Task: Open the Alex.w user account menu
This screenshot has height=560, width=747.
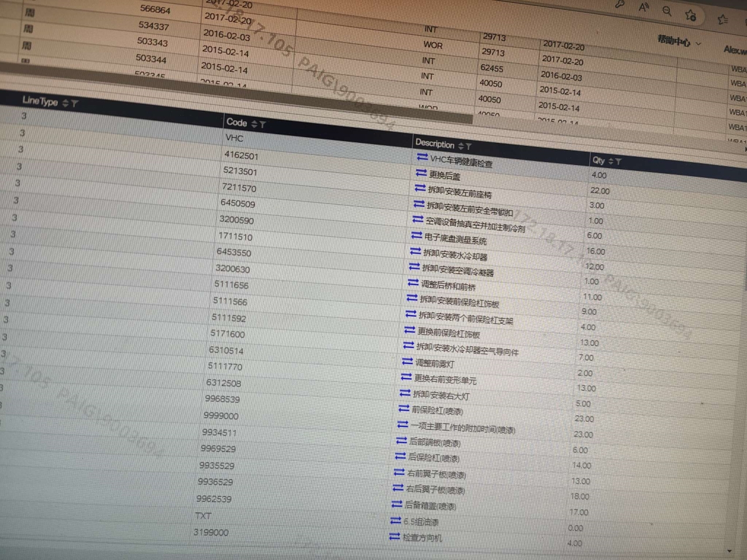Action: pos(735,50)
